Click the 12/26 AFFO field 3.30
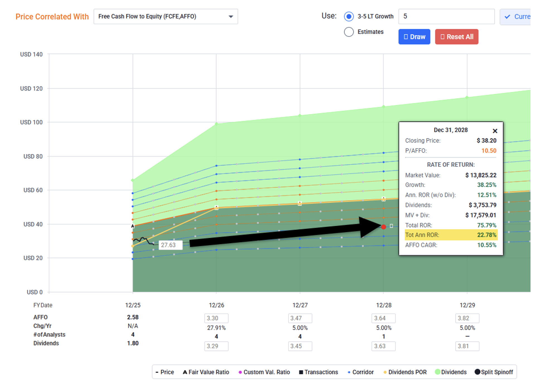 click(216, 318)
